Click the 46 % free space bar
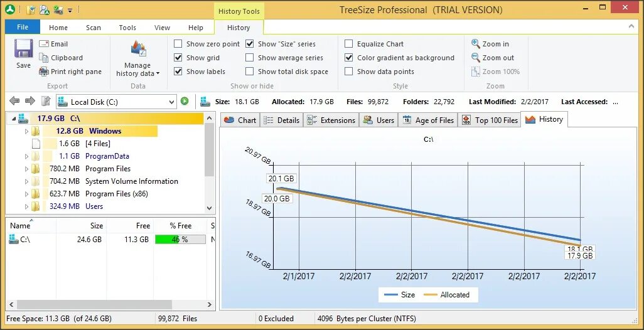The image size is (644, 330). pos(180,239)
